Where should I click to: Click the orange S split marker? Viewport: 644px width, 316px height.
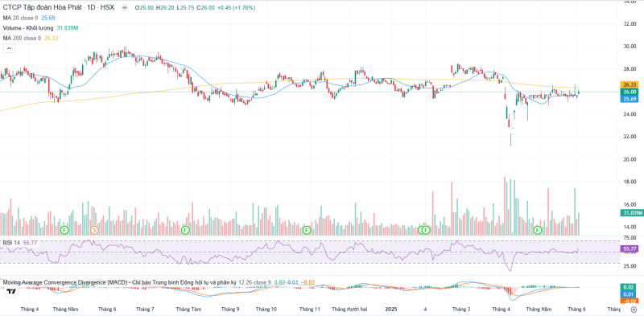94,230
